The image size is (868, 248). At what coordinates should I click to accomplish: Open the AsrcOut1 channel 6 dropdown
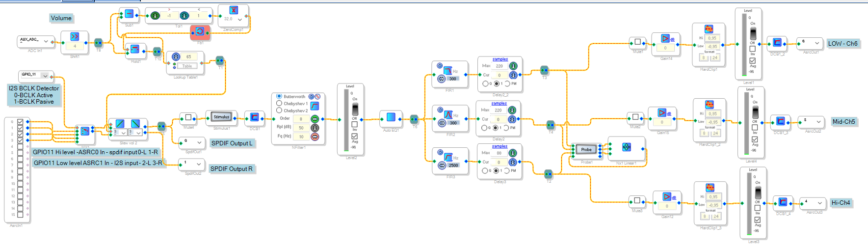[817, 43]
